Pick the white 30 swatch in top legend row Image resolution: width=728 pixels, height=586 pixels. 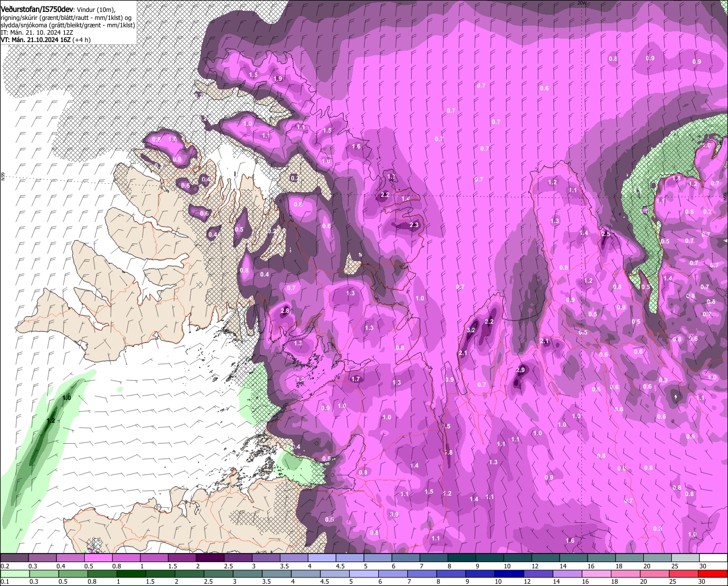click(714, 558)
